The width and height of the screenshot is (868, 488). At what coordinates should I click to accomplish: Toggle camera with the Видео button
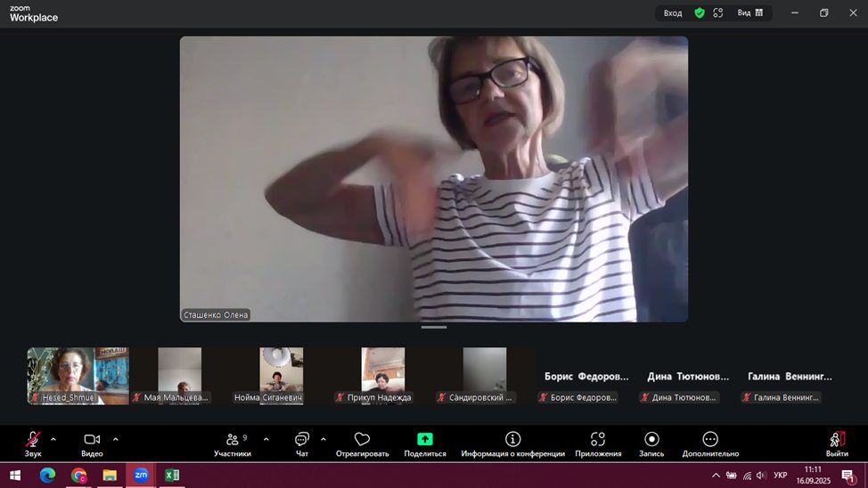coord(92,444)
